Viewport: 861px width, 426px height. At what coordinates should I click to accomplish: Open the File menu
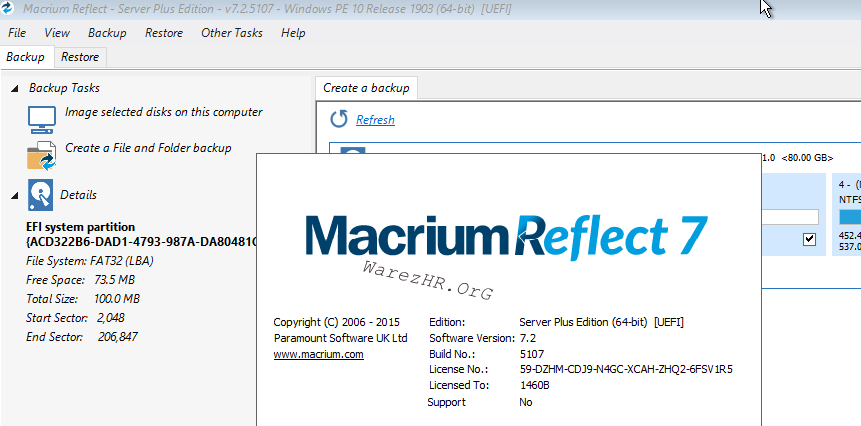(17, 33)
